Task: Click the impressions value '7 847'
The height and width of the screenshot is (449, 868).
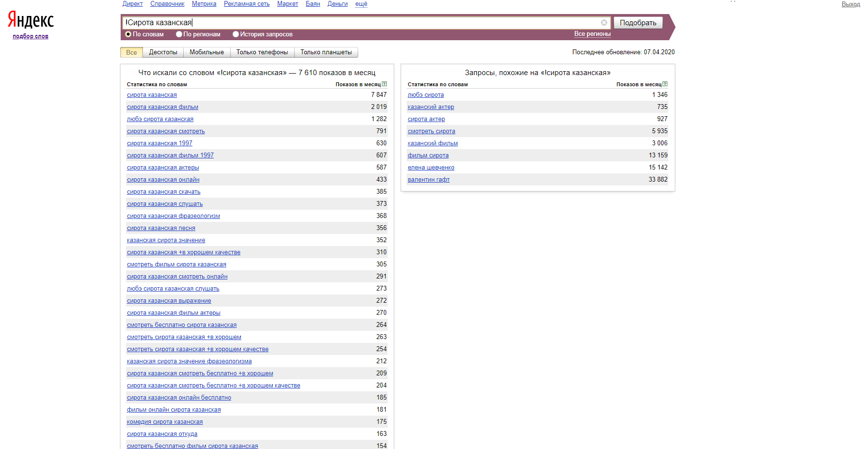Action: (379, 95)
